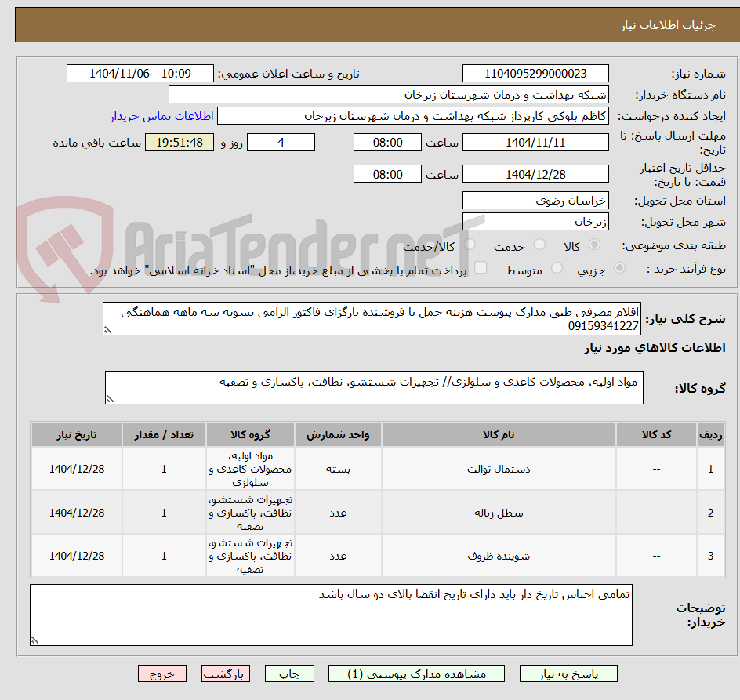Click the need number field 1104095299000023

(x=535, y=74)
